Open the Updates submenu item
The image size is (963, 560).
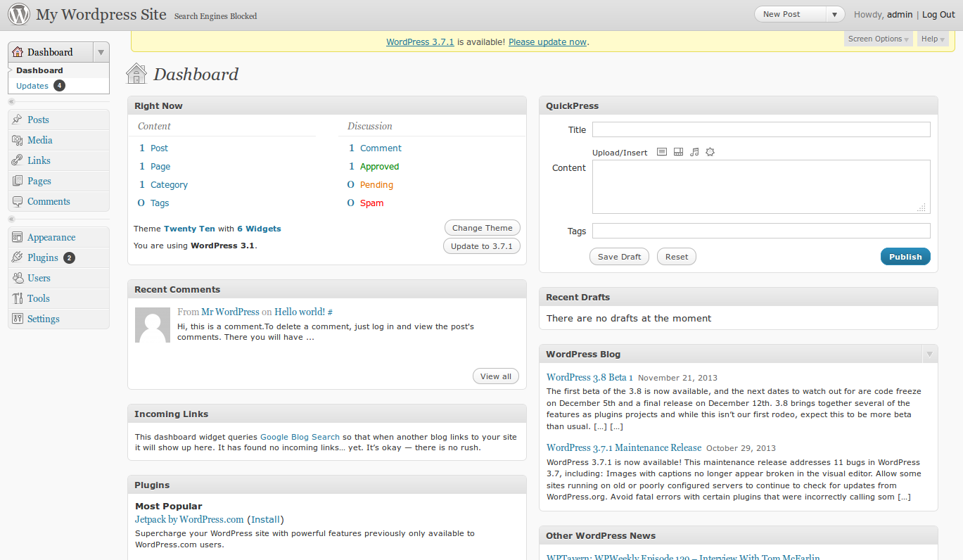click(32, 86)
